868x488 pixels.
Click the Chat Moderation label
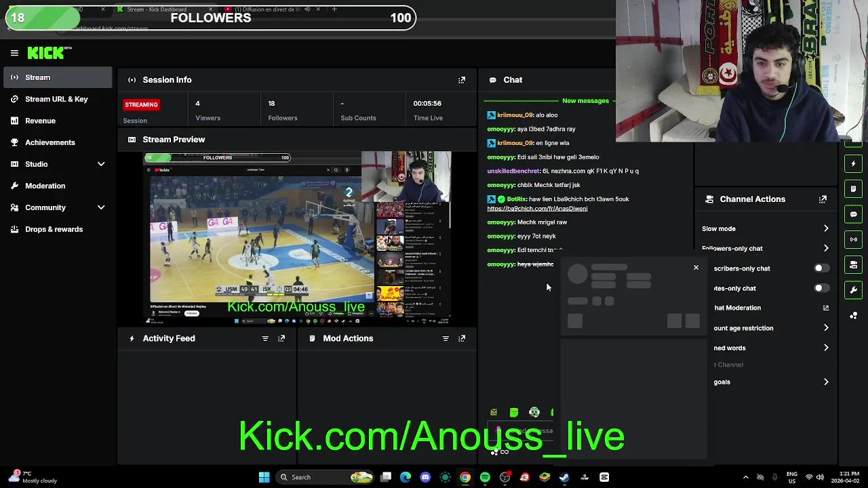click(x=737, y=308)
